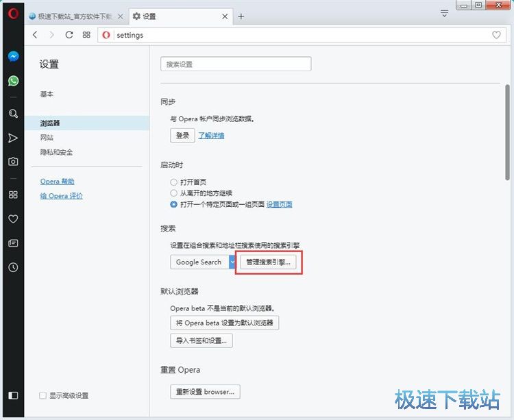Enable 显示高级设置 checkbox

(x=42, y=395)
